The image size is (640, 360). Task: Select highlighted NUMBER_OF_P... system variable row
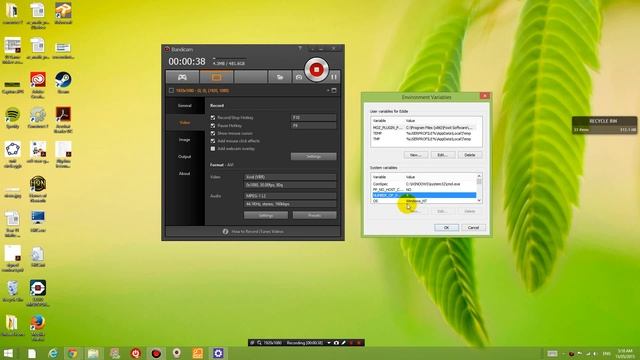pos(424,196)
